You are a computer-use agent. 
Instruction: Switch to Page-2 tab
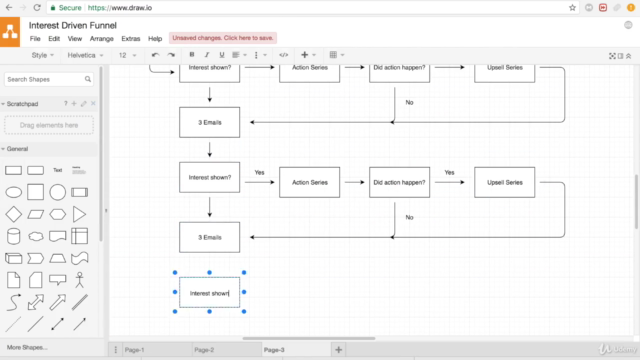(226, 350)
